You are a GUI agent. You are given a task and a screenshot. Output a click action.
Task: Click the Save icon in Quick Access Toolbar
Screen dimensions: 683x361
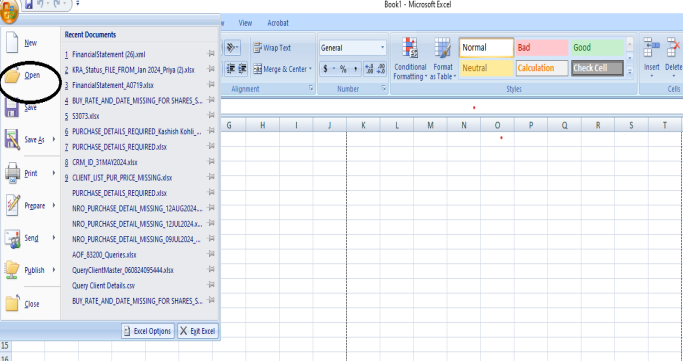(29, 4)
